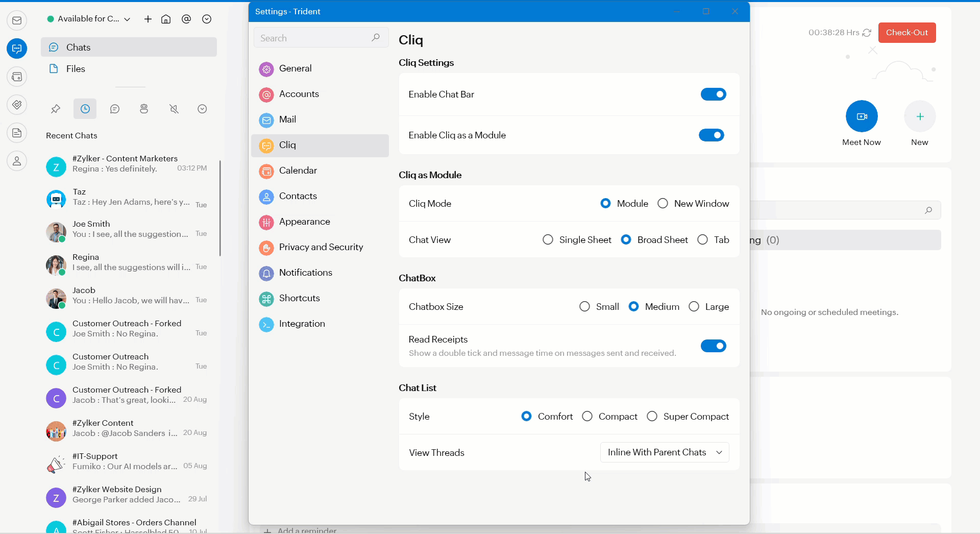Toggle Enable Cliq as a Module switch

(712, 135)
